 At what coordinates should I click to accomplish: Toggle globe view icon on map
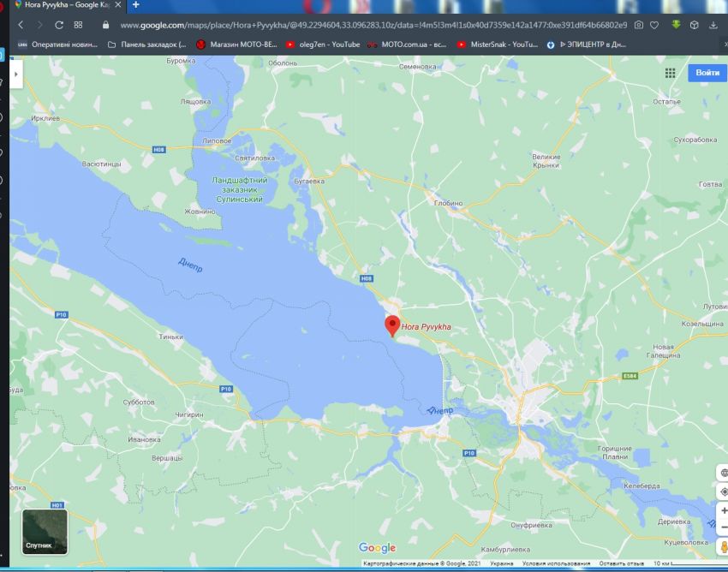(724, 473)
